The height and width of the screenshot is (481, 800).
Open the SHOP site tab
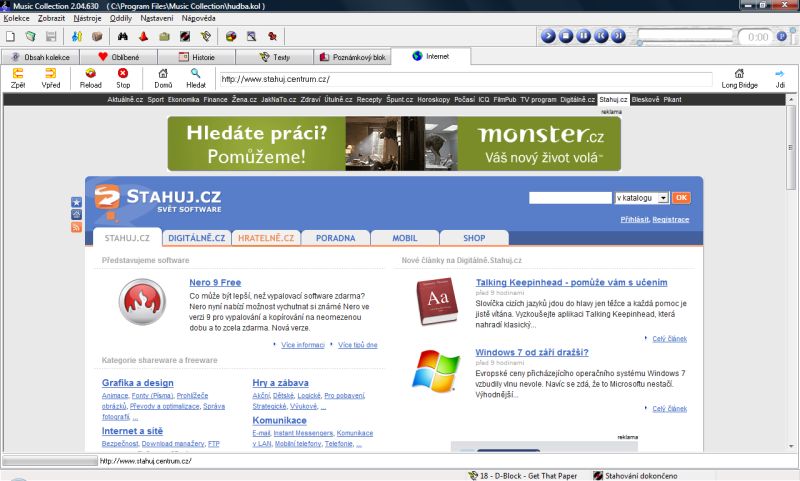(x=474, y=238)
